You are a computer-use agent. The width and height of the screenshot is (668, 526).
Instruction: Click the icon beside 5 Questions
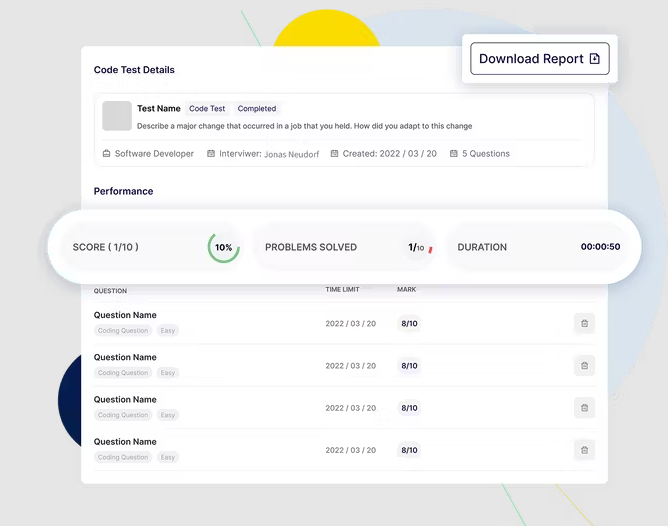click(454, 154)
